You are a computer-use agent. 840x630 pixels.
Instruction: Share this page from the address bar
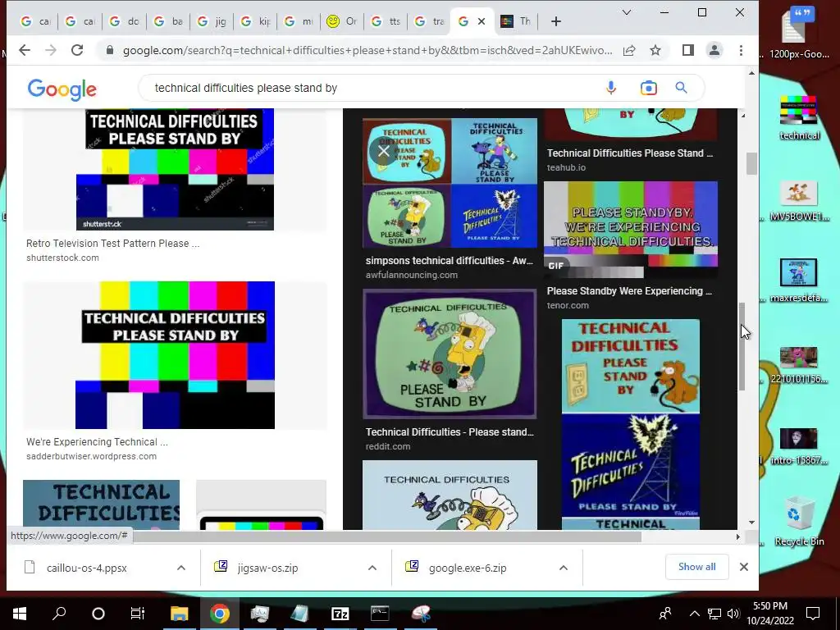pyautogui.click(x=629, y=50)
